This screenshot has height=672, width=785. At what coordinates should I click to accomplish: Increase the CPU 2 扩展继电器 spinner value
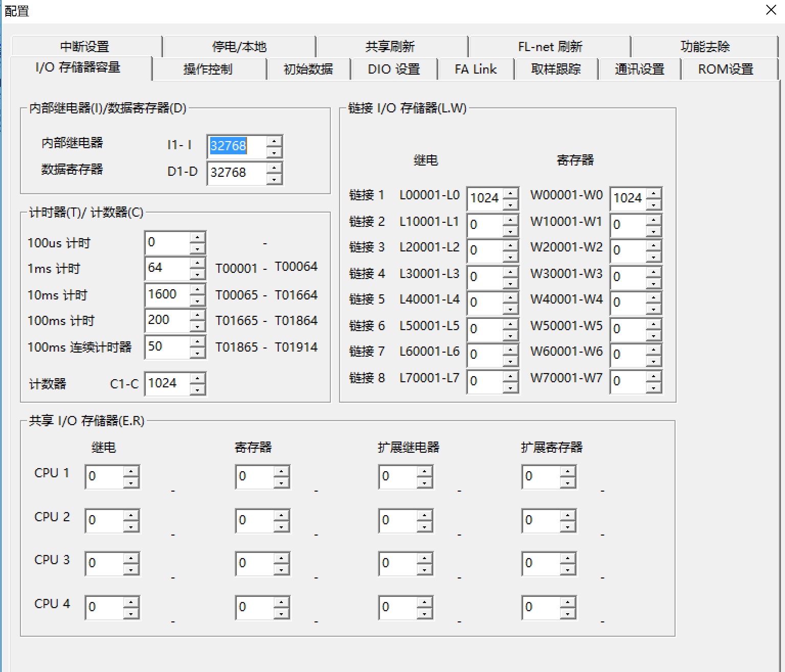tap(424, 514)
